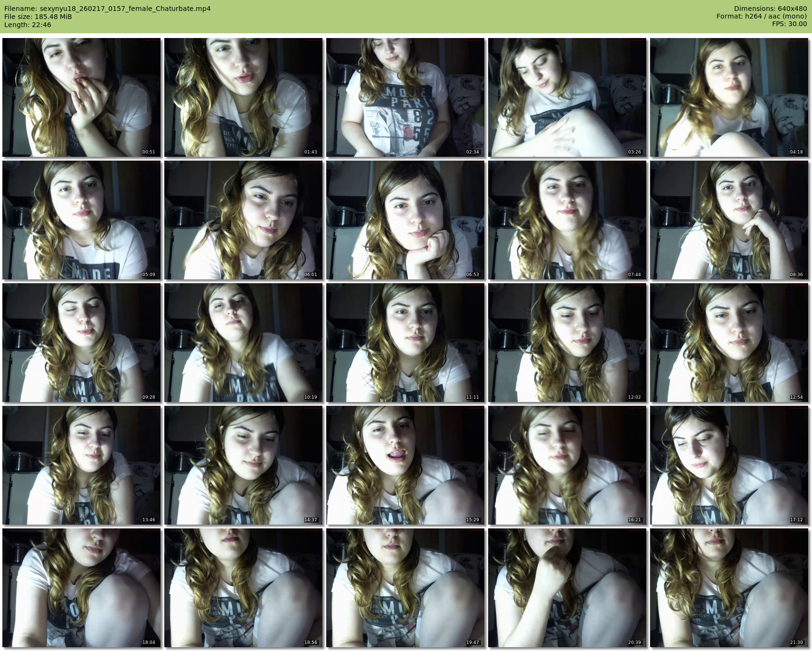Open the thumbnail stamped 11:11
Screen dimensions: 812x651
[406, 343]
